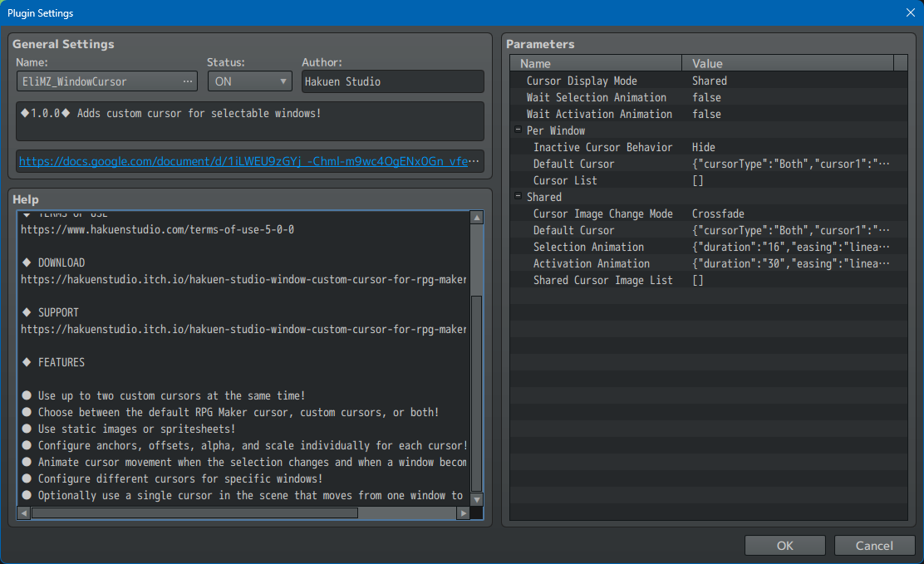Select the Shared Cursor Image List parameter

pos(708,281)
